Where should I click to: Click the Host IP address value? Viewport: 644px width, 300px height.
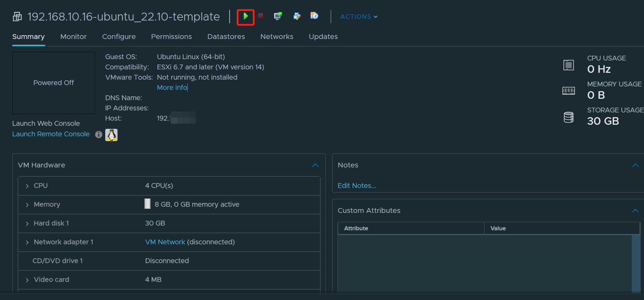click(176, 118)
